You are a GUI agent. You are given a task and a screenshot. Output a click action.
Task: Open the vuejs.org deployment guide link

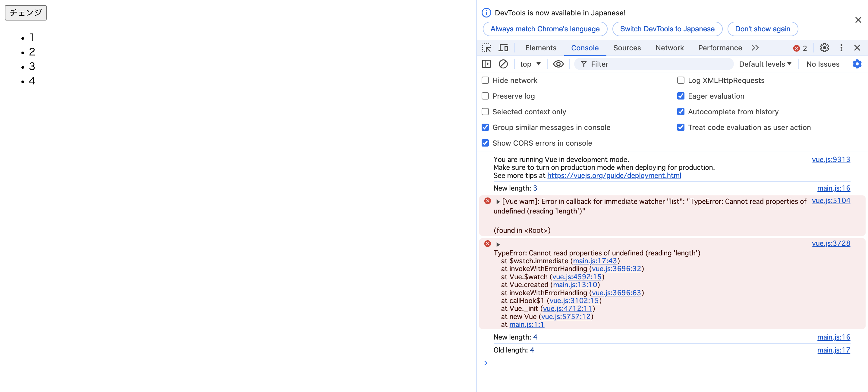click(x=614, y=175)
